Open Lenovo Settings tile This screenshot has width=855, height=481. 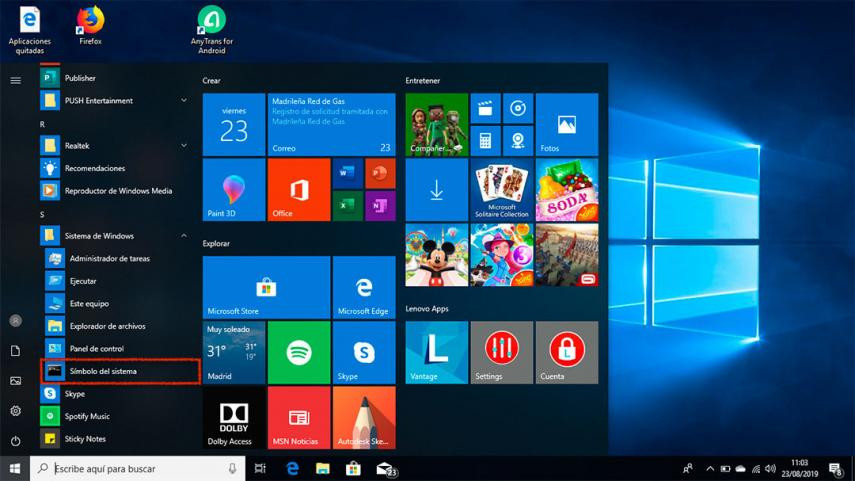point(502,352)
